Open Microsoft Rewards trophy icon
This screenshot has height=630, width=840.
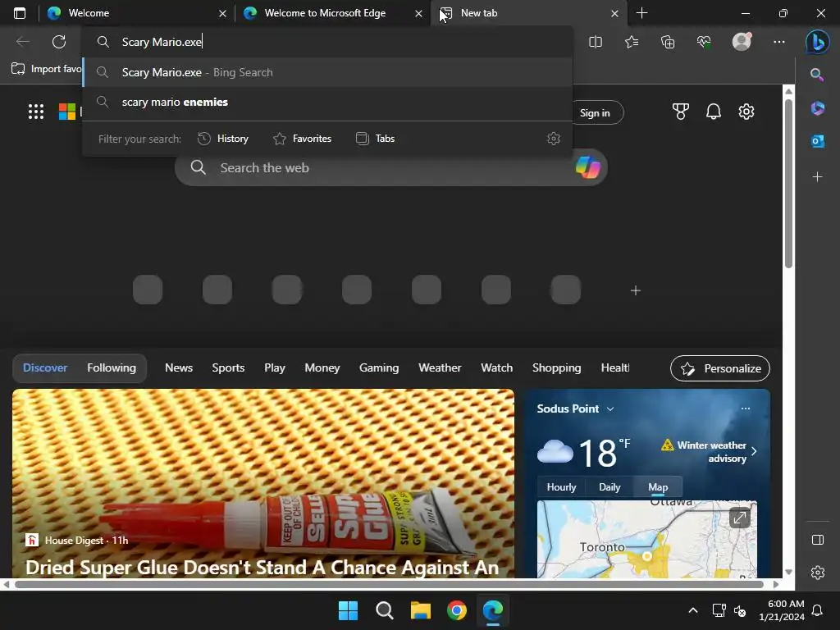(680, 112)
